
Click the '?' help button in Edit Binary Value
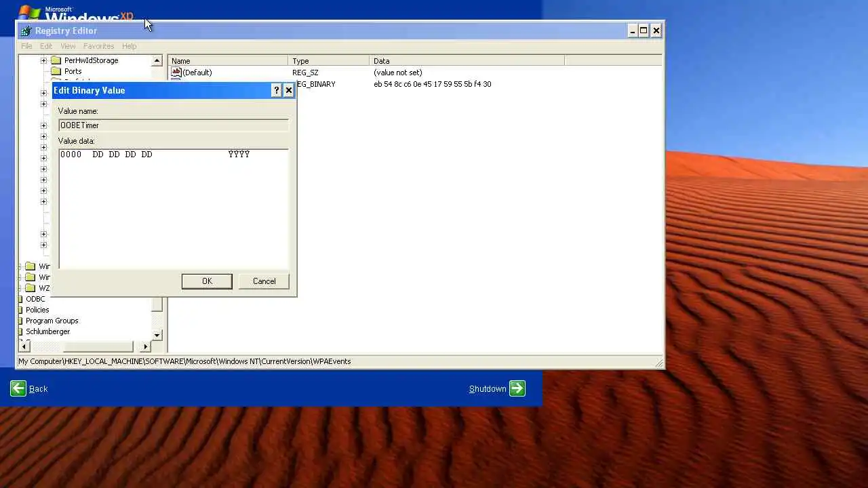276,90
